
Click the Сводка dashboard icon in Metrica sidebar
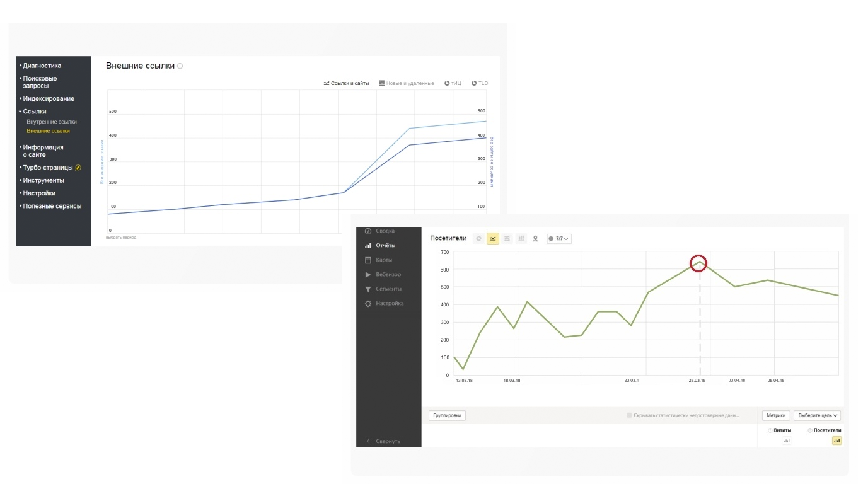point(368,231)
